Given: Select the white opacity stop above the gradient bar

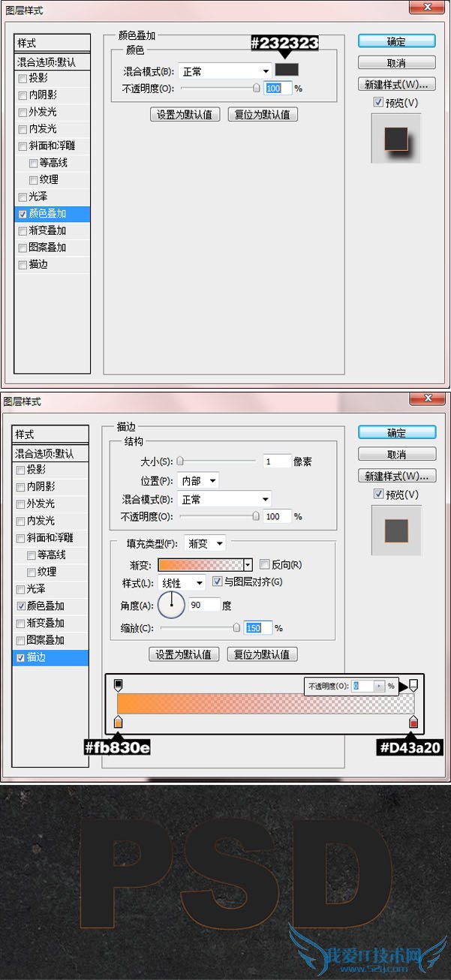Looking at the screenshot, I should pos(413,685).
